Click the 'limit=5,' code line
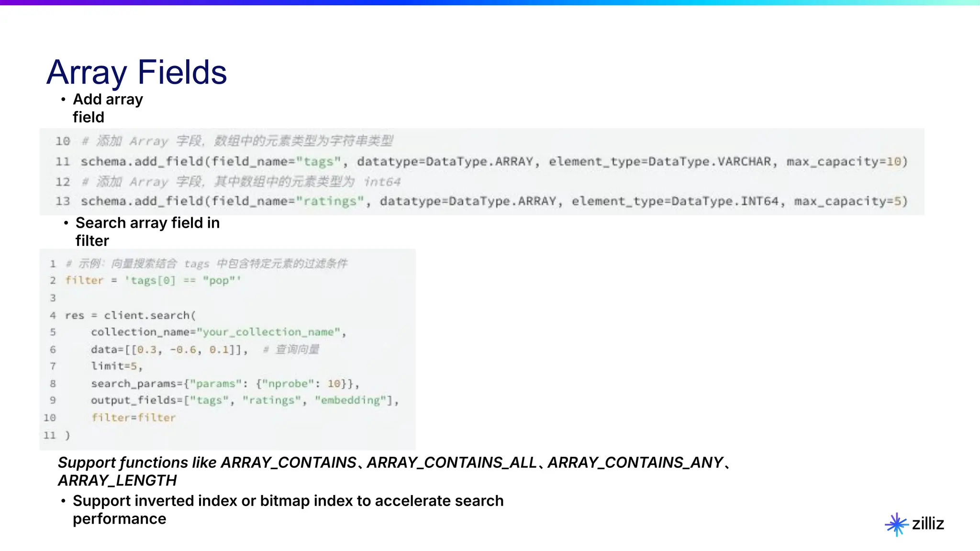Image resolution: width=980 pixels, height=551 pixels. pyautogui.click(x=117, y=366)
